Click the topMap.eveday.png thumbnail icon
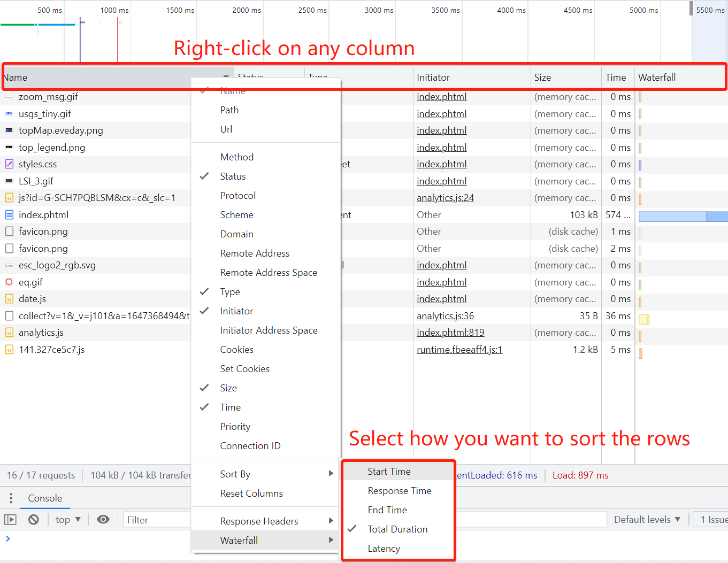 (x=9, y=130)
